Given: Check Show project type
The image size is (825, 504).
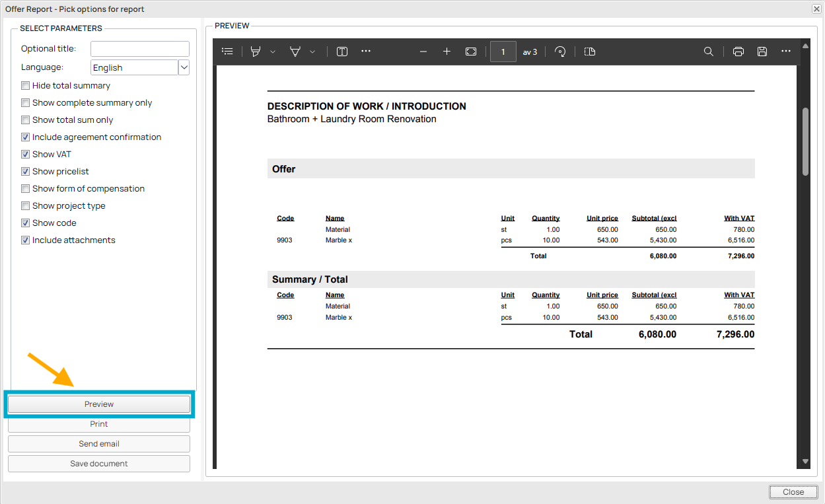Looking at the screenshot, I should pos(26,206).
